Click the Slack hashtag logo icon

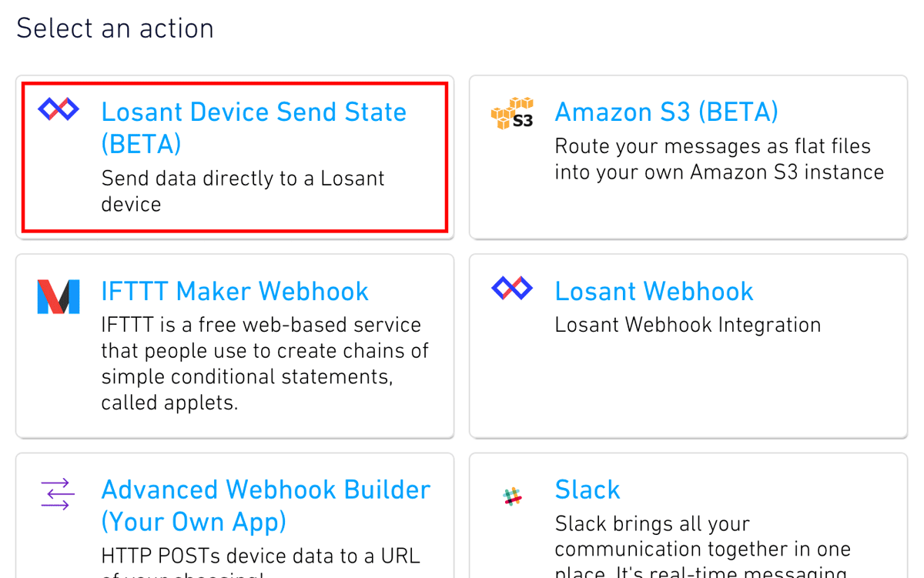click(512, 496)
